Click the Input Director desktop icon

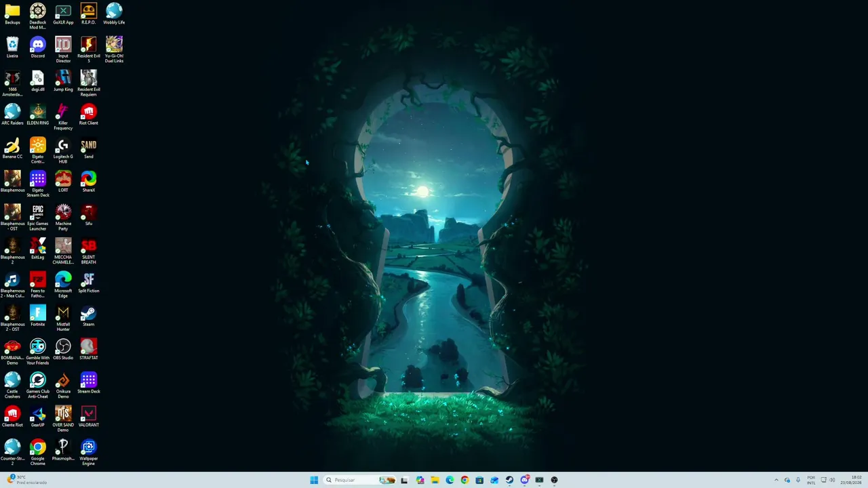tap(63, 50)
